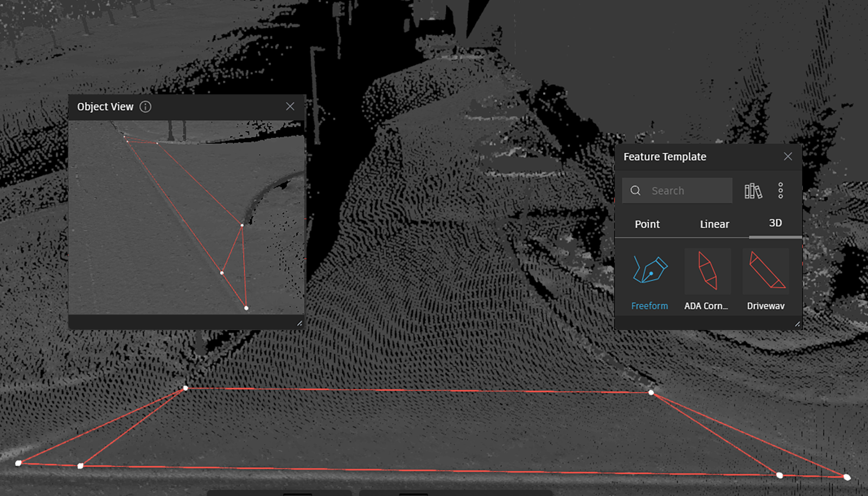Open the template library books icon

[x=753, y=191]
